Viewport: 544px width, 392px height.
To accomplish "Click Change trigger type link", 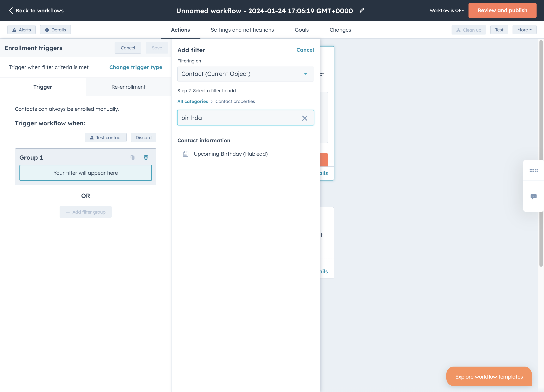I will pos(136,67).
